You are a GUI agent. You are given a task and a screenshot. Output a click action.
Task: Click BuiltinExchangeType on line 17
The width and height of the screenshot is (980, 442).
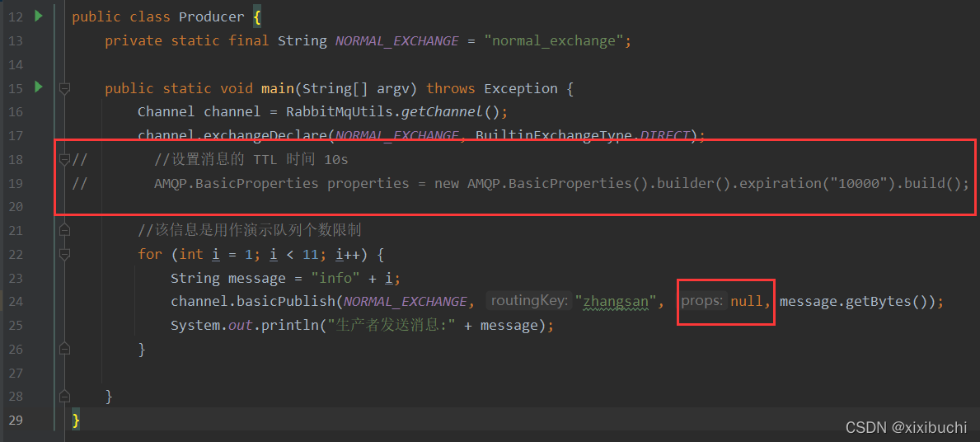(x=554, y=136)
